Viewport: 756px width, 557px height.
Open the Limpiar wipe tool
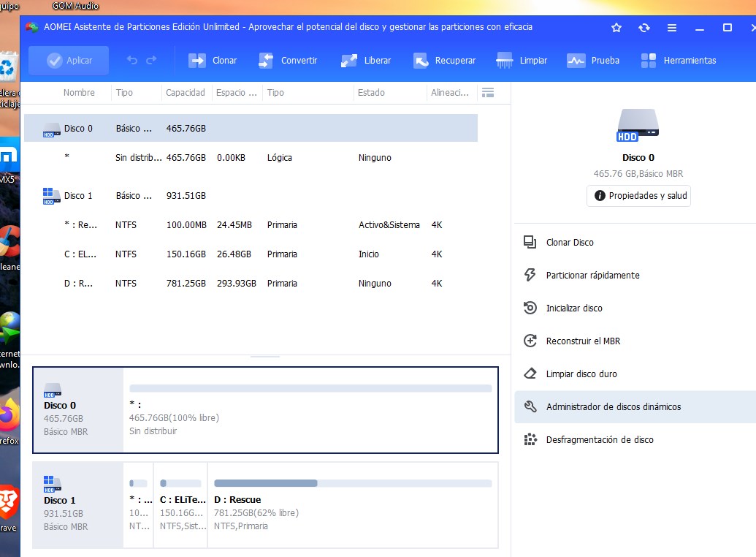522,61
